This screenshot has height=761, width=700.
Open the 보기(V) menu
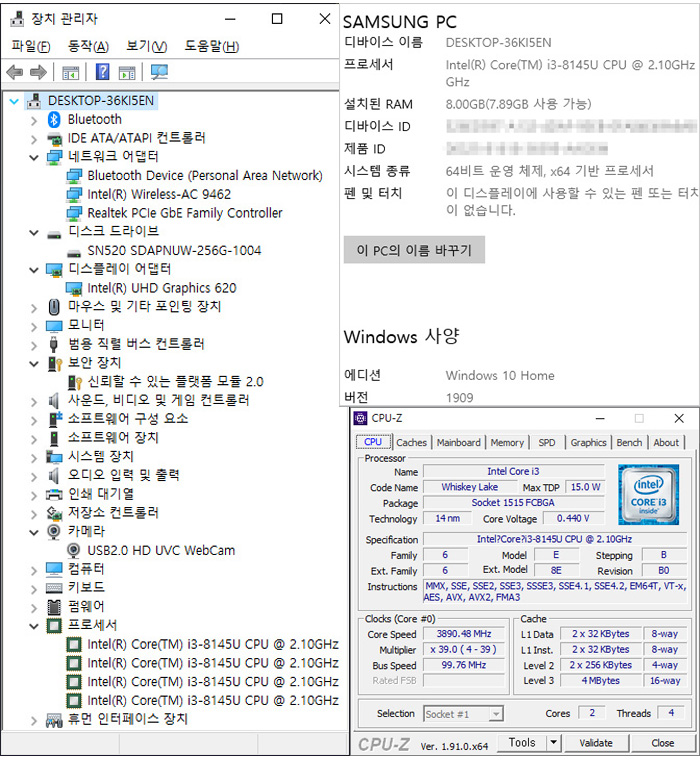(x=146, y=47)
